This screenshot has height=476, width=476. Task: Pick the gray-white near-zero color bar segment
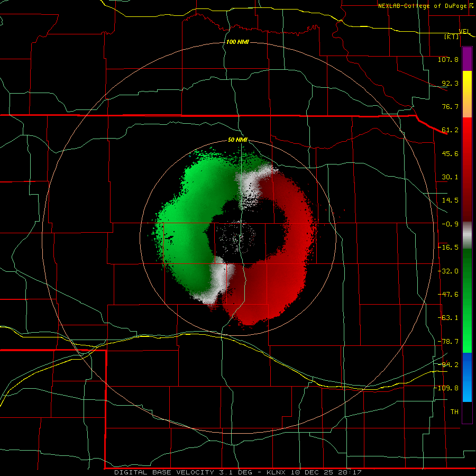pyautogui.click(x=467, y=235)
